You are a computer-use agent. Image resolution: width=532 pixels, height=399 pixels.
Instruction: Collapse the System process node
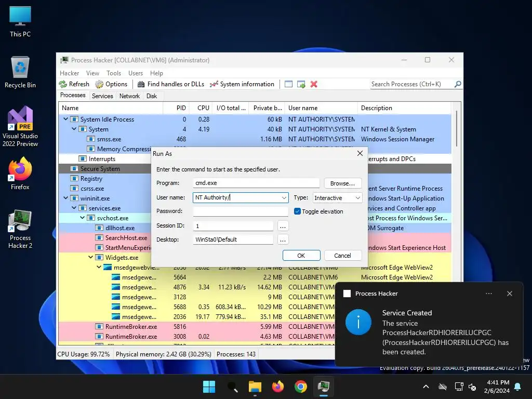click(74, 129)
